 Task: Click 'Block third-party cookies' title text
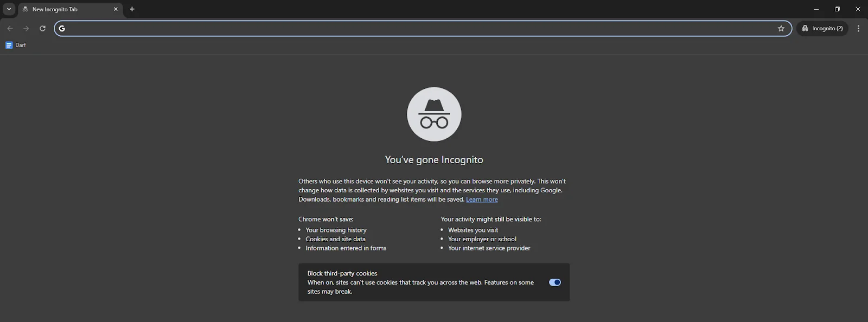pos(342,273)
